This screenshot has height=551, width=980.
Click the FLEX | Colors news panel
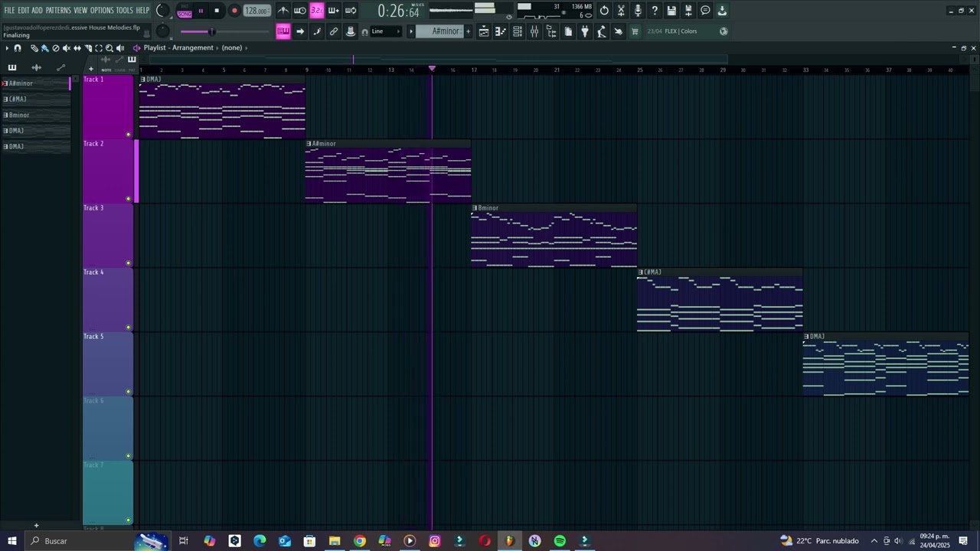tap(686, 31)
